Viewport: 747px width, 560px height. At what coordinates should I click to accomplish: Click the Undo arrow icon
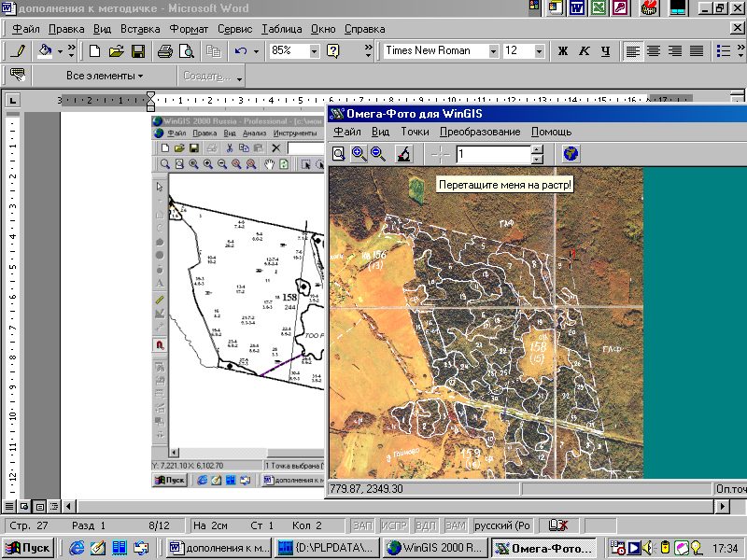(x=241, y=51)
